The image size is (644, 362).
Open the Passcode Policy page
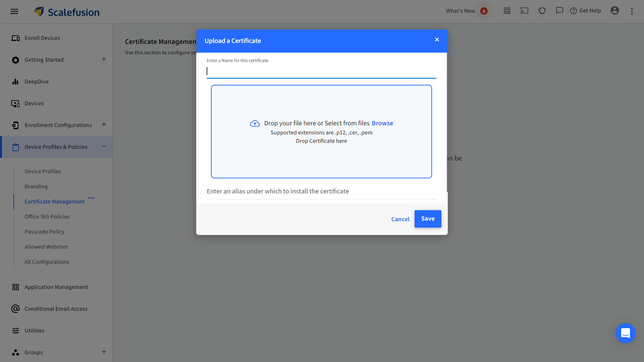click(44, 232)
